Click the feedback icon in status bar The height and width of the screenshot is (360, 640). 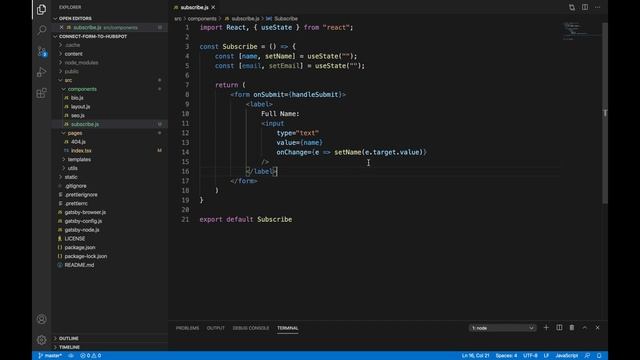pos(587,356)
